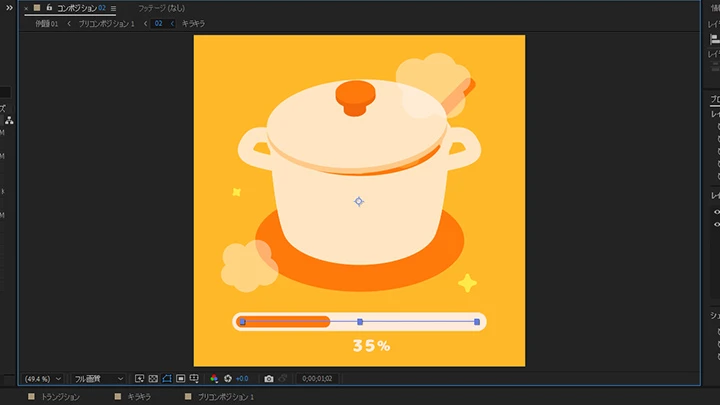Screen dimensions: 720x405
Task: Click the region of interest icon
Action: point(181,379)
